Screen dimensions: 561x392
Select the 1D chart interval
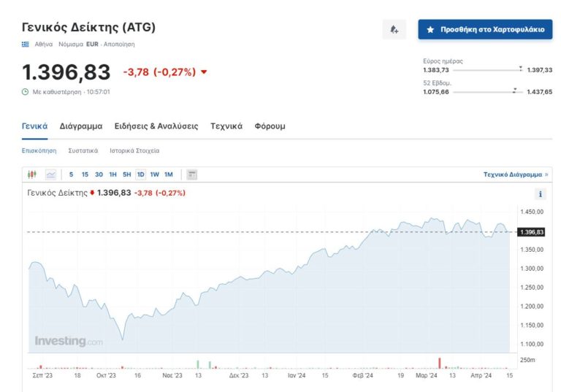[x=140, y=174]
